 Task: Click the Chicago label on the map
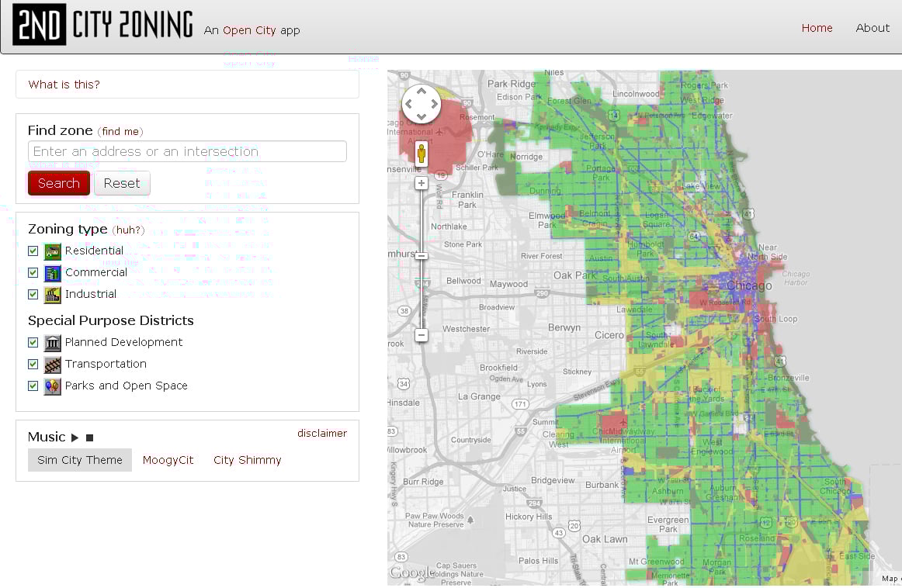(749, 285)
